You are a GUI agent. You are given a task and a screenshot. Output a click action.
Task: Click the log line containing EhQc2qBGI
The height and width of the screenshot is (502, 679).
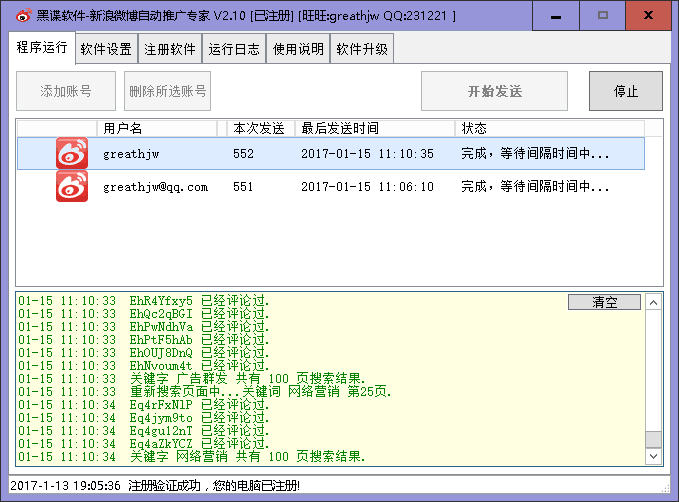point(144,314)
